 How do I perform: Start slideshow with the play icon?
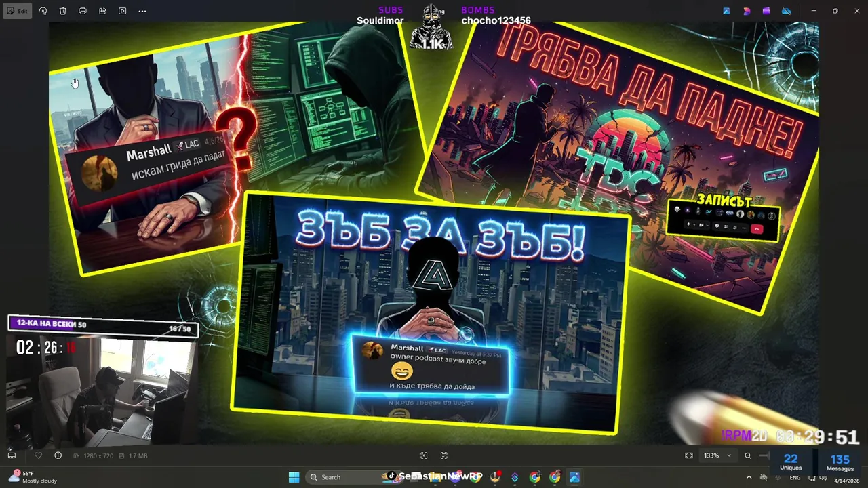(x=122, y=11)
